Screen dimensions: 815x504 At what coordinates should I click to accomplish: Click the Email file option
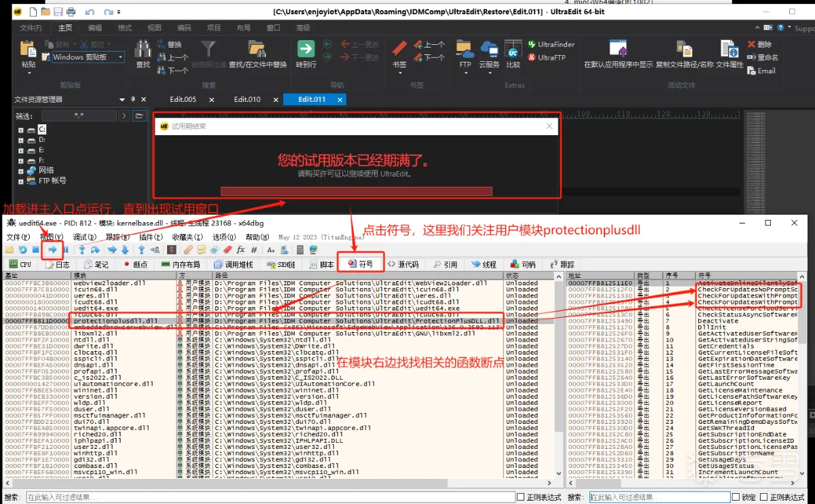[761, 71]
